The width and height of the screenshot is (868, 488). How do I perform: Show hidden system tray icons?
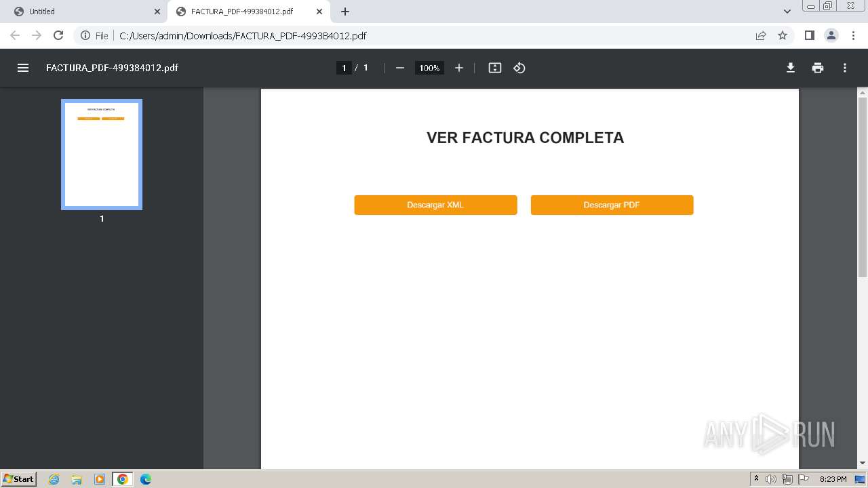pyautogui.click(x=756, y=479)
